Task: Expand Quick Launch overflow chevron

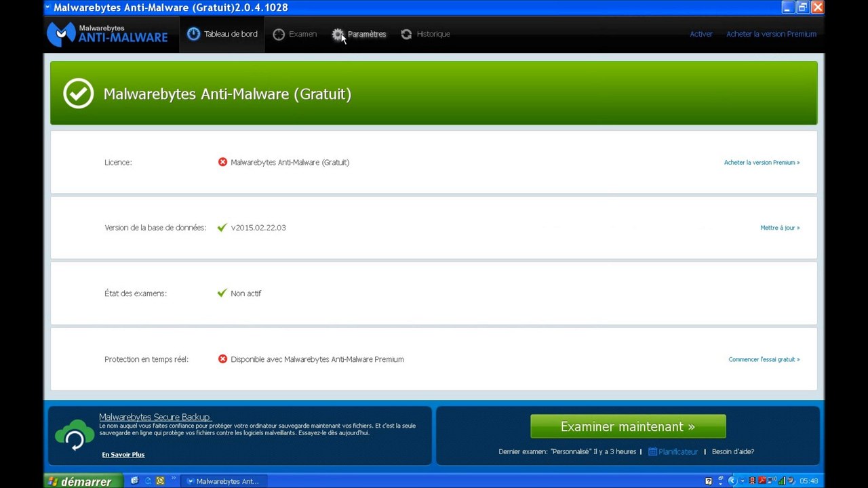Action: click(174, 478)
